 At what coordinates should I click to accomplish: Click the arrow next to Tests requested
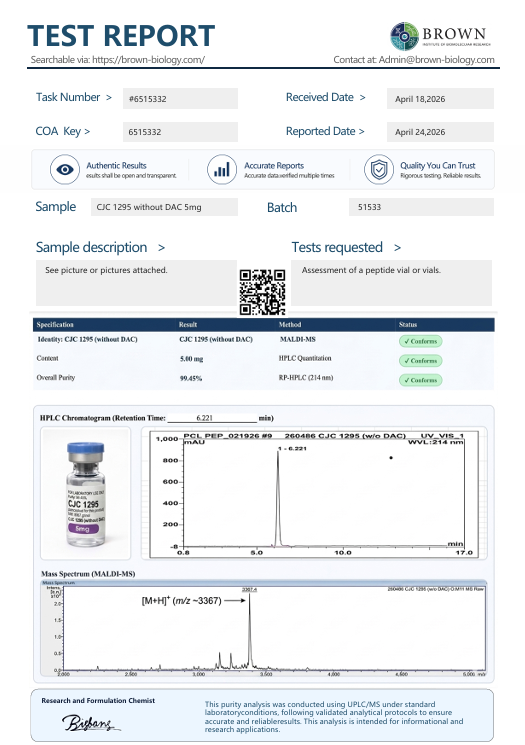click(397, 248)
